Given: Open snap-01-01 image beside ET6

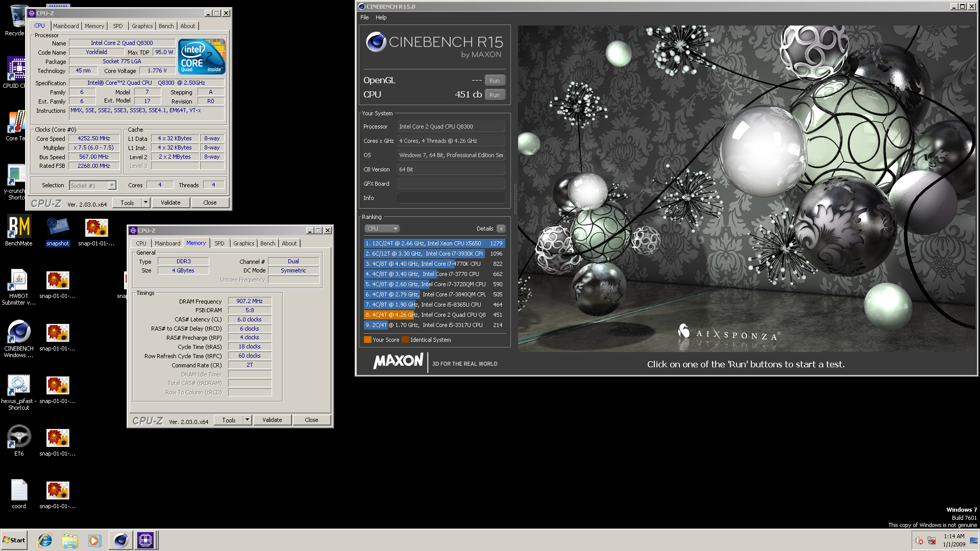Looking at the screenshot, I should point(58,441).
